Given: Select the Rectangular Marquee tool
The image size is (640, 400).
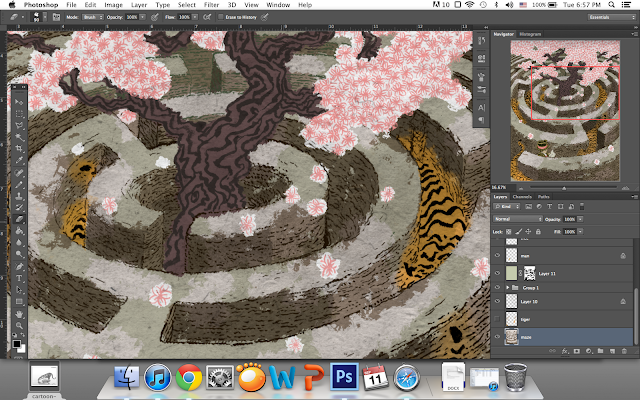Looking at the screenshot, I should [19, 113].
